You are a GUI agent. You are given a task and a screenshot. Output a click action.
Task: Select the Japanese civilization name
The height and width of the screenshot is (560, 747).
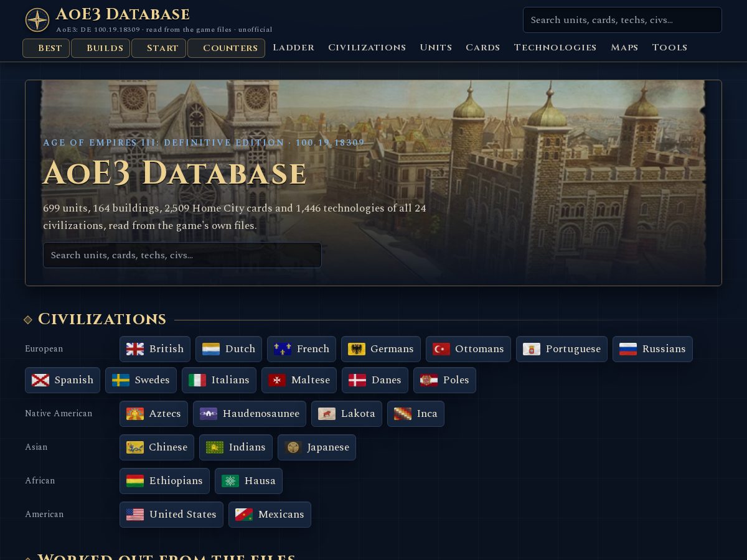pyautogui.click(x=328, y=447)
